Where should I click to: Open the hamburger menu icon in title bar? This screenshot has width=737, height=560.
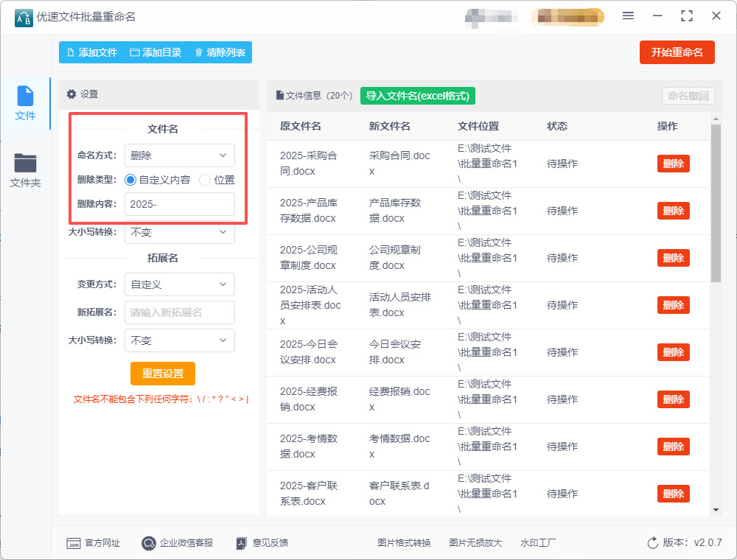tap(628, 16)
